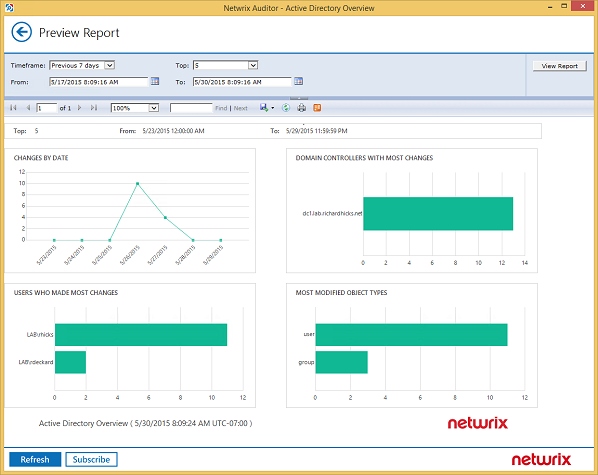Click the Find link in toolbar

click(221, 108)
